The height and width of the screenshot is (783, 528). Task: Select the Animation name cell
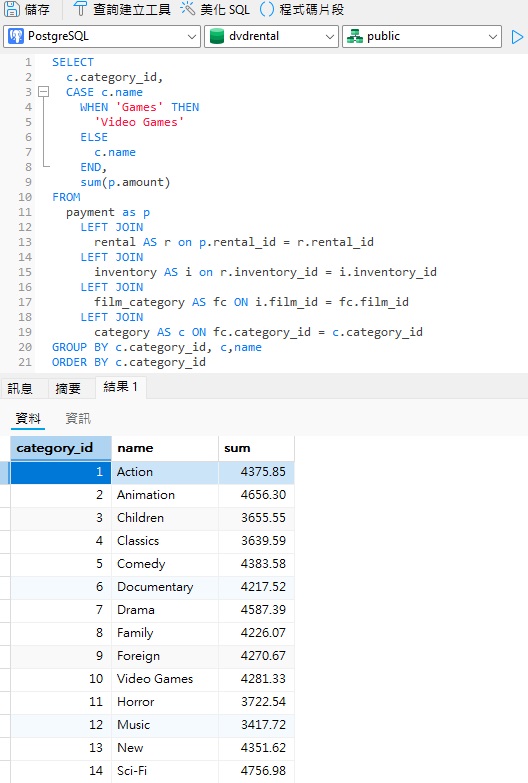pyautogui.click(x=165, y=495)
